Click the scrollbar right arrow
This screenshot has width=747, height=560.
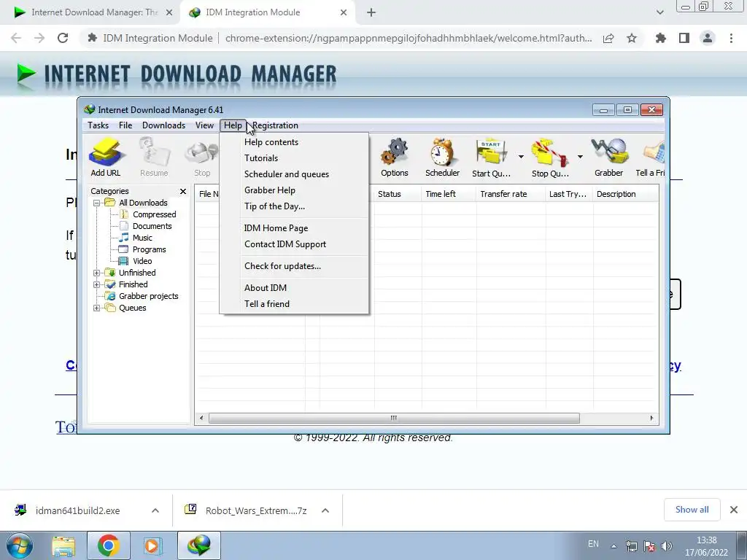651,418
